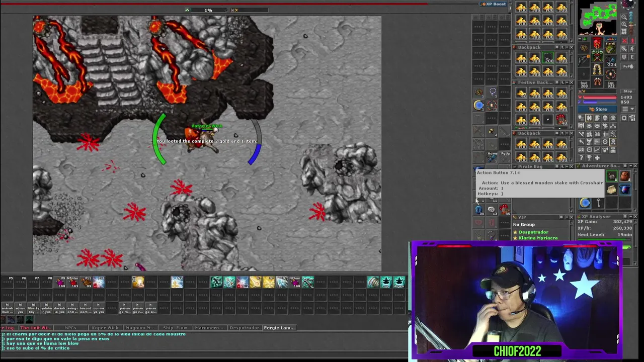
Task: Go up one level in Pirate Bag
Action: [562, 166]
